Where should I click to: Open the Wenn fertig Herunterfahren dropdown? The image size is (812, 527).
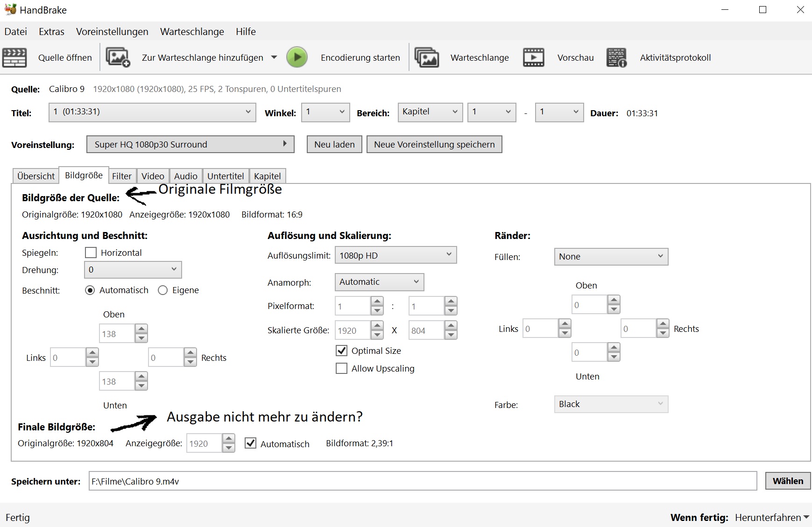tap(772, 517)
